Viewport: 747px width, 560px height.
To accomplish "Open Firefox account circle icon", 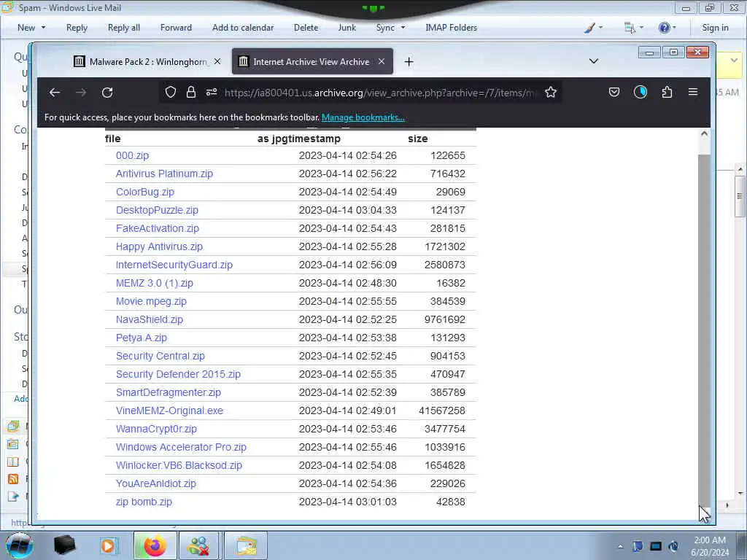I will (x=640, y=93).
